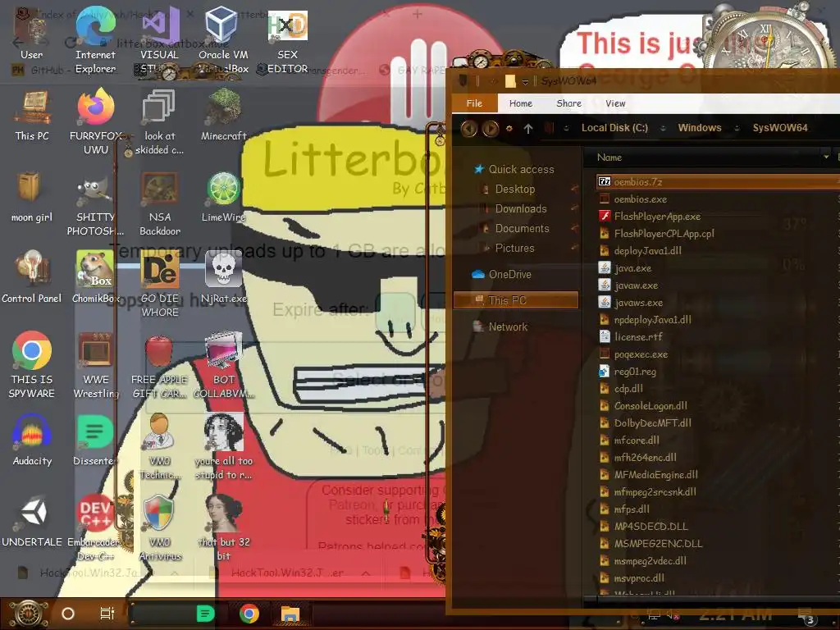Open Control Panel desktop icon

(x=32, y=277)
